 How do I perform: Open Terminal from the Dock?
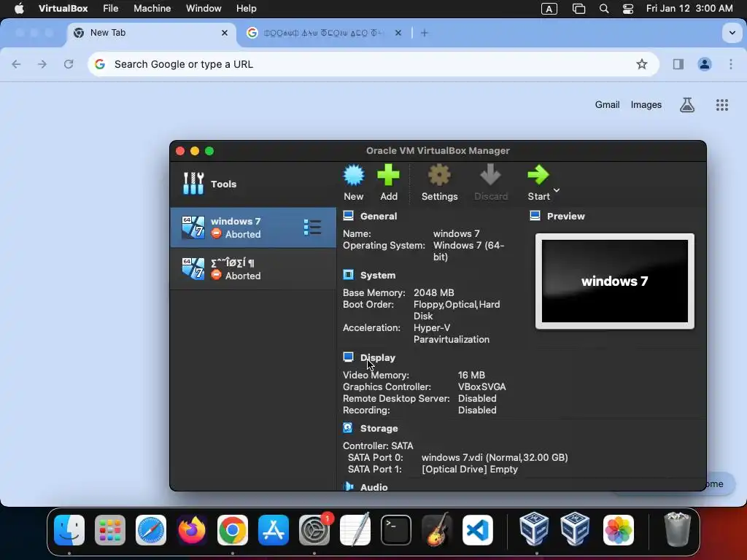(x=396, y=530)
